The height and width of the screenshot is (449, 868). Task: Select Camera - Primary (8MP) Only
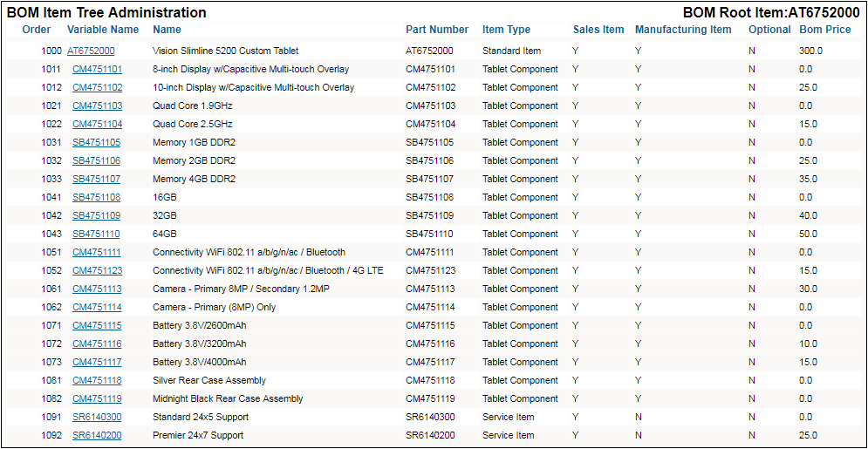point(215,307)
